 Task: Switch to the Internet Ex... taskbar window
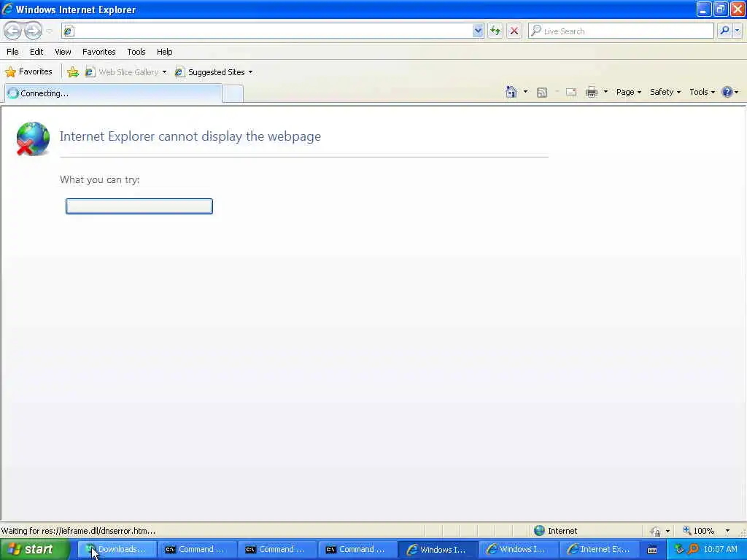[600, 549]
